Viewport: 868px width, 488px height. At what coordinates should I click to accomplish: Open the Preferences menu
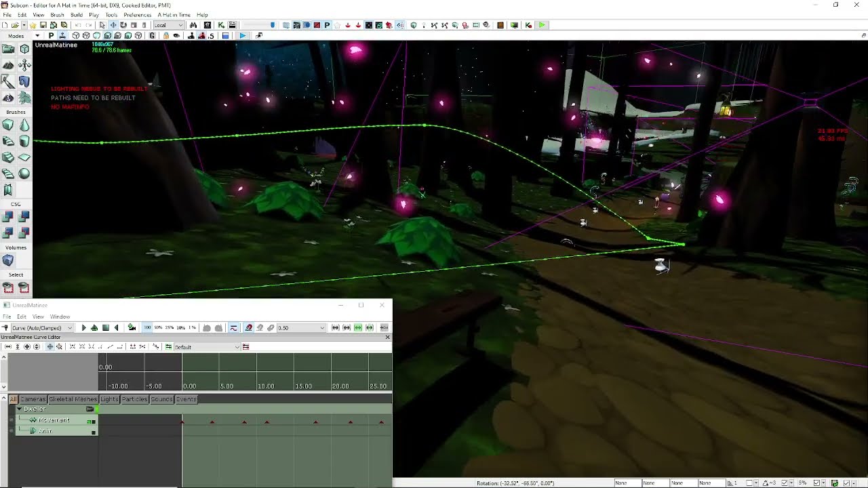click(137, 14)
